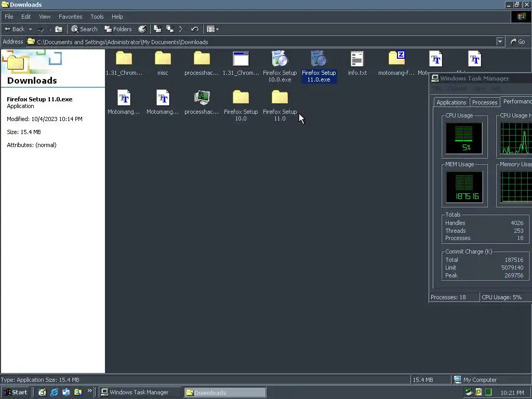Screen dimensions: 532x399
Task: Select the first Motomang... font file in second row
Action: click(124, 102)
